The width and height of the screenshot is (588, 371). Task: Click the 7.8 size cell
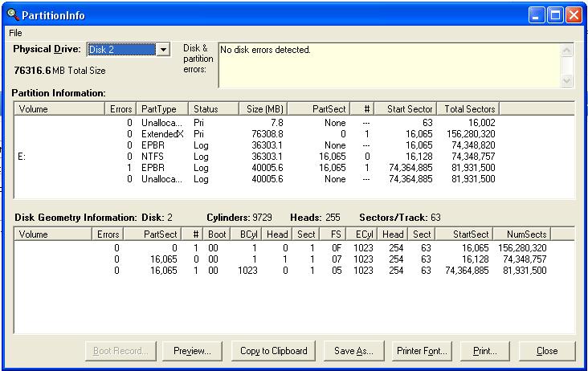click(277, 123)
